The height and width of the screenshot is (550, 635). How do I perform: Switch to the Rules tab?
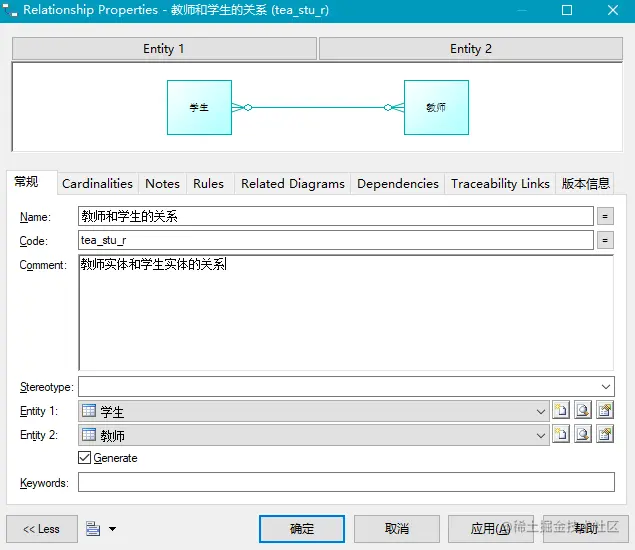pos(209,183)
